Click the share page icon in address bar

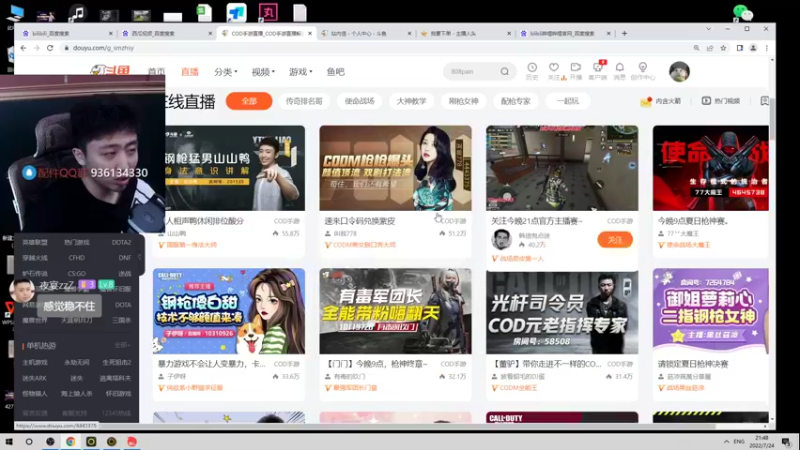[710, 48]
